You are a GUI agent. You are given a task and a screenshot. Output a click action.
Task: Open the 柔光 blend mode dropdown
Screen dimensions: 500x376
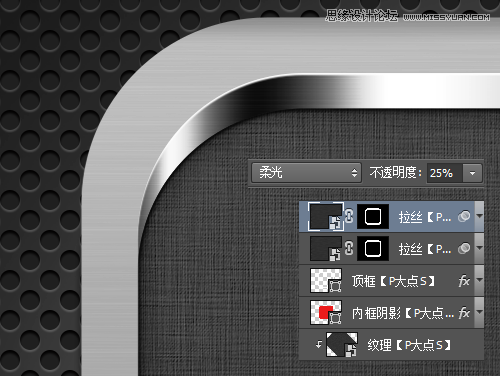(x=306, y=173)
